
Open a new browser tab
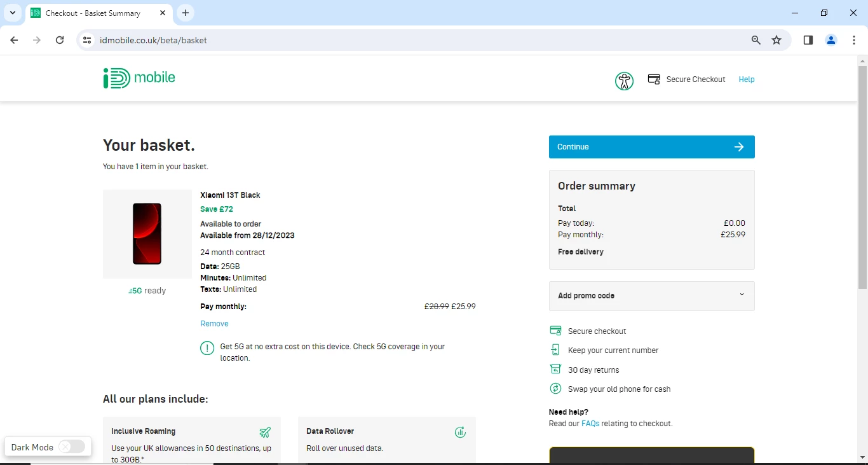pos(186,13)
